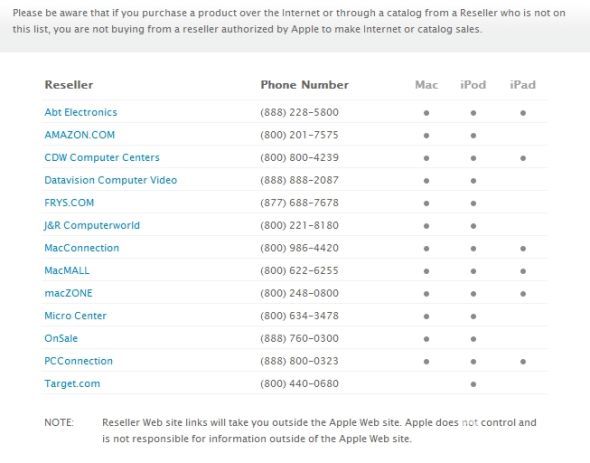Open Datavision Computer Video link
The width and height of the screenshot is (590, 463).
[x=111, y=180]
